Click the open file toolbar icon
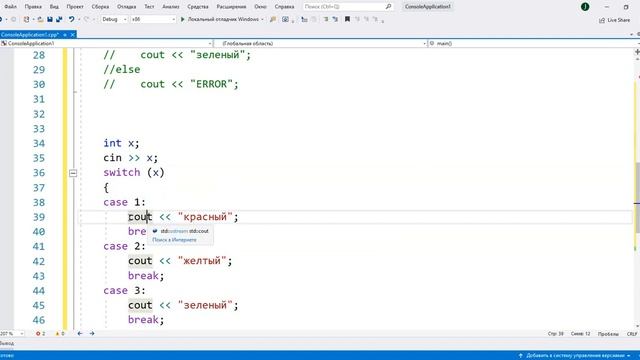 tap(40, 19)
